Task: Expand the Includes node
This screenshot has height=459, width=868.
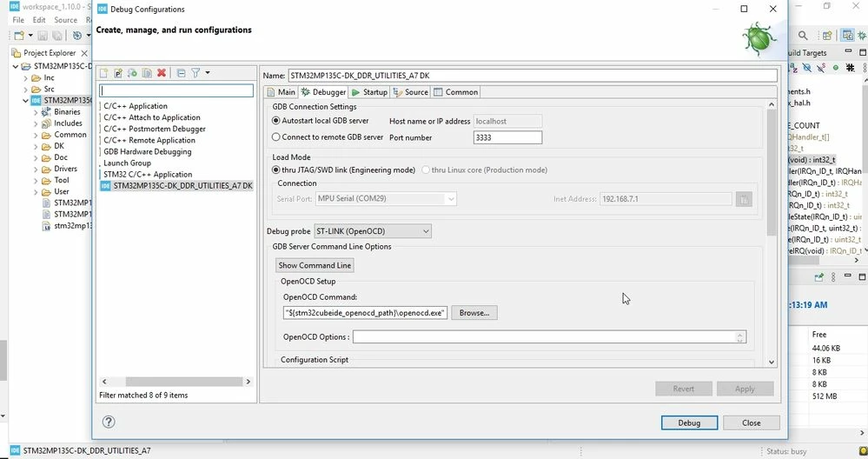Action: tap(36, 123)
